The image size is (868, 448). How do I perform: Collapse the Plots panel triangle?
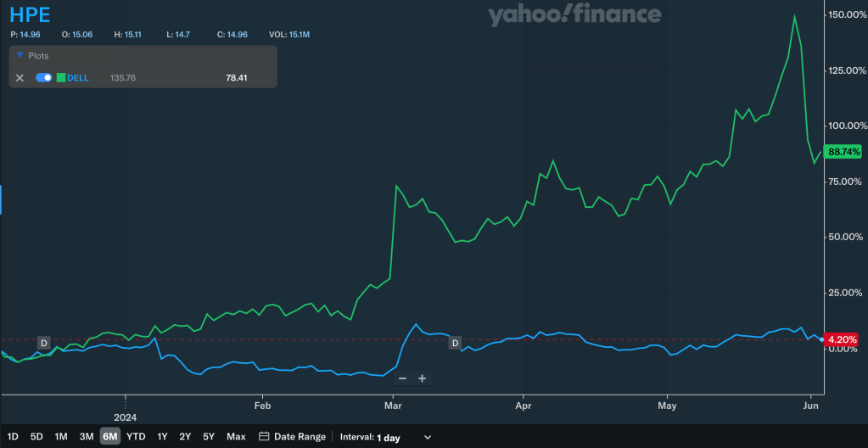[20, 56]
